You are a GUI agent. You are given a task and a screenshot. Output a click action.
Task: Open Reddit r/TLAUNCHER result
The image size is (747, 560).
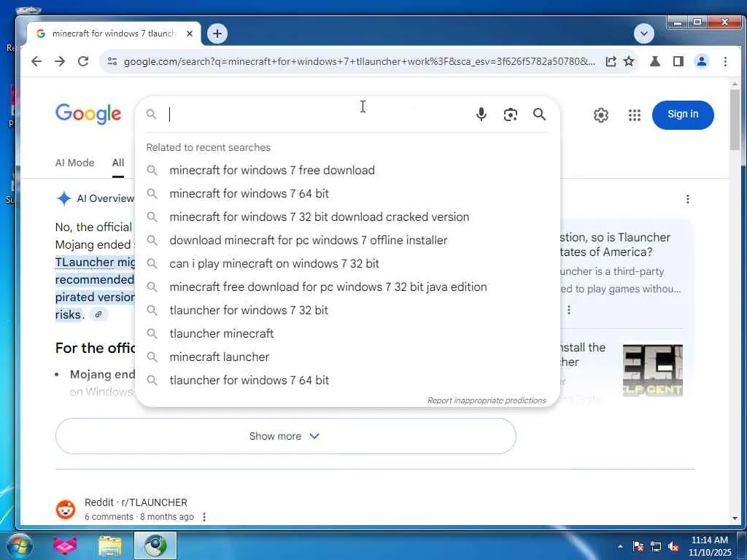coord(136,502)
